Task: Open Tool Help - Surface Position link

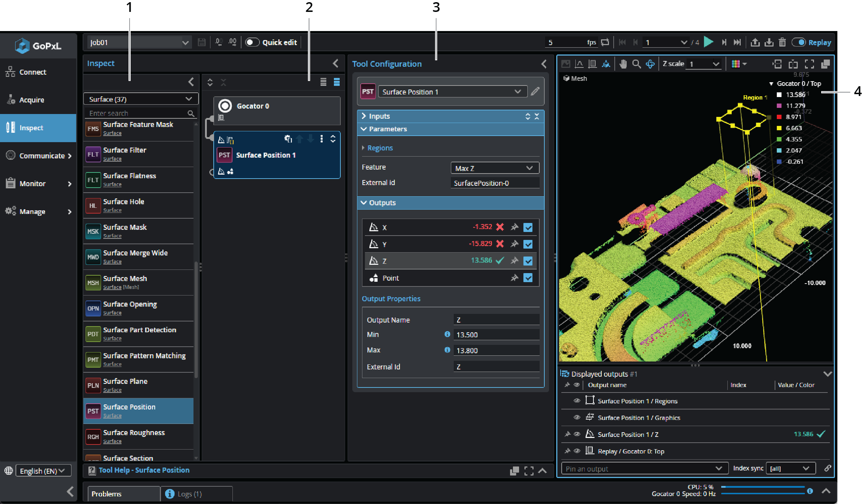Action: [x=144, y=470]
